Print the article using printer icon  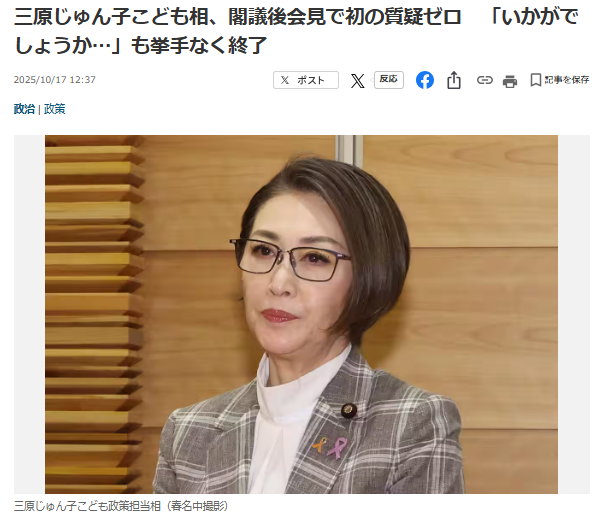click(x=510, y=81)
